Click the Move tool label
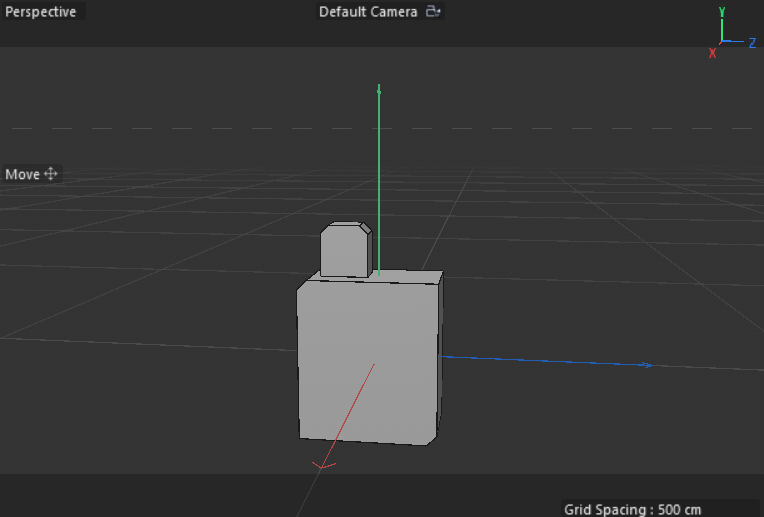 23,174
